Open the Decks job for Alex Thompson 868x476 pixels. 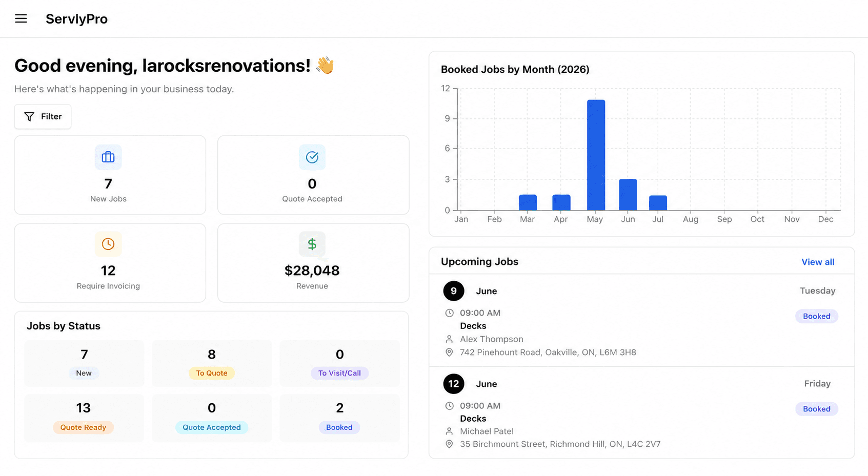pyautogui.click(x=473, y=326)
